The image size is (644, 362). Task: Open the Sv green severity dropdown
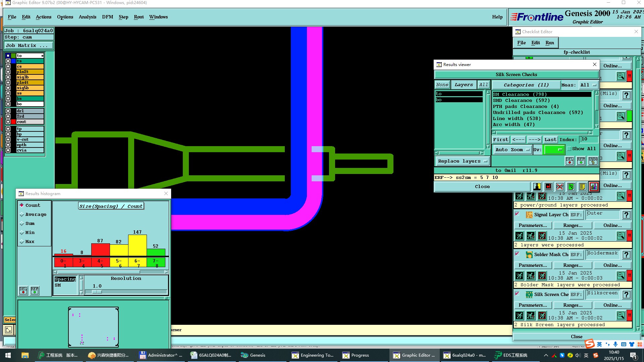click(x=554, y=150)
